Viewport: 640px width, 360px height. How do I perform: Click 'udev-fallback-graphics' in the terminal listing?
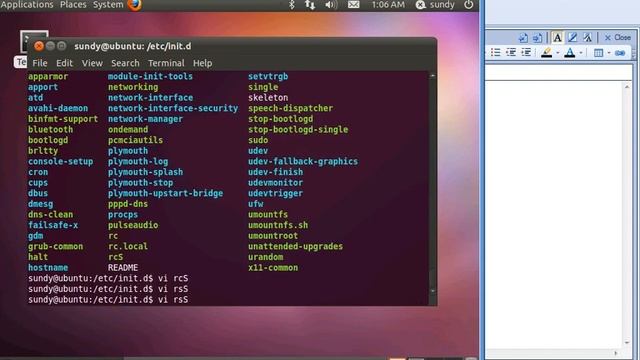303,161
